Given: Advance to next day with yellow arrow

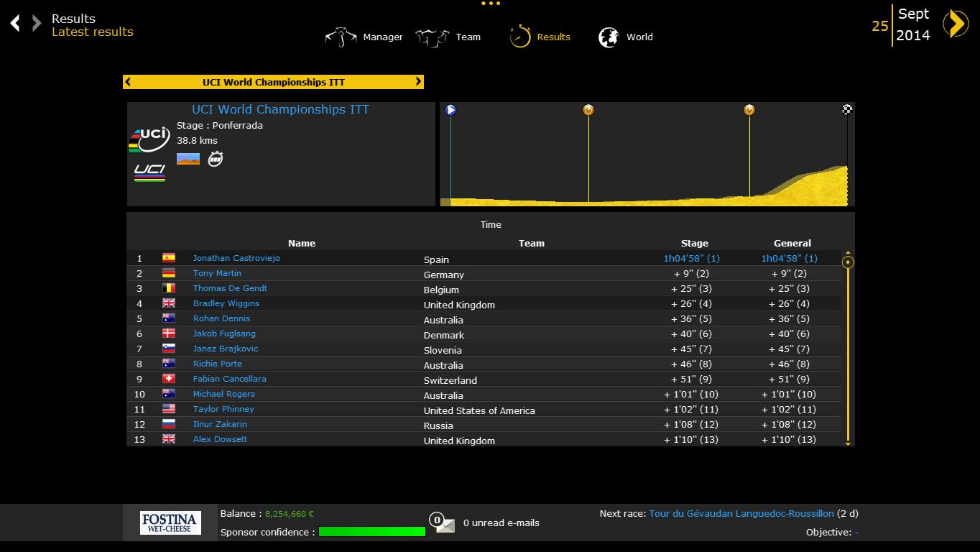Looking at the screenshot, I should click(955, 24).
